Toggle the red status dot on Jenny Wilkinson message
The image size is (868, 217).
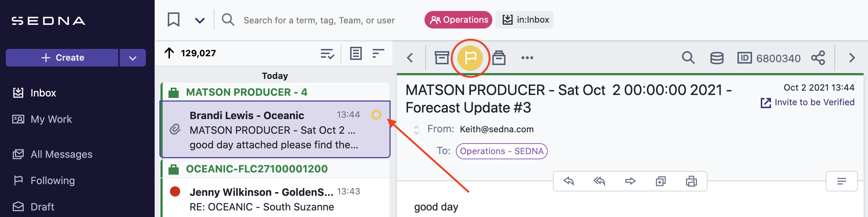point(175,191)
